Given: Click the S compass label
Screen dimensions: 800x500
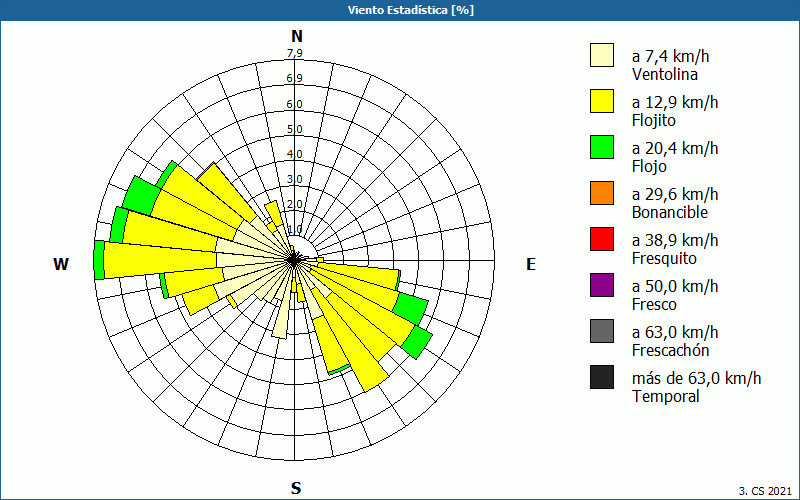Looking at the screenshot, I should [296, 488].
